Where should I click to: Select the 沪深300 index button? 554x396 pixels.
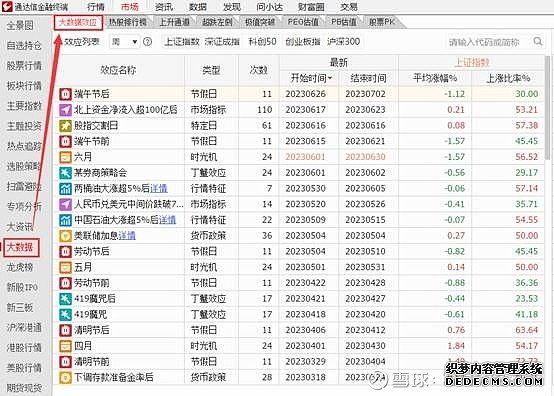click(343, 42)
